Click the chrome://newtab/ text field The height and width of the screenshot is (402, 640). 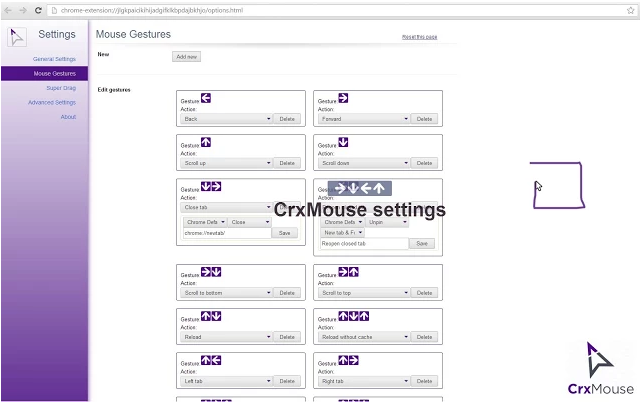click(x=227, y=233)
